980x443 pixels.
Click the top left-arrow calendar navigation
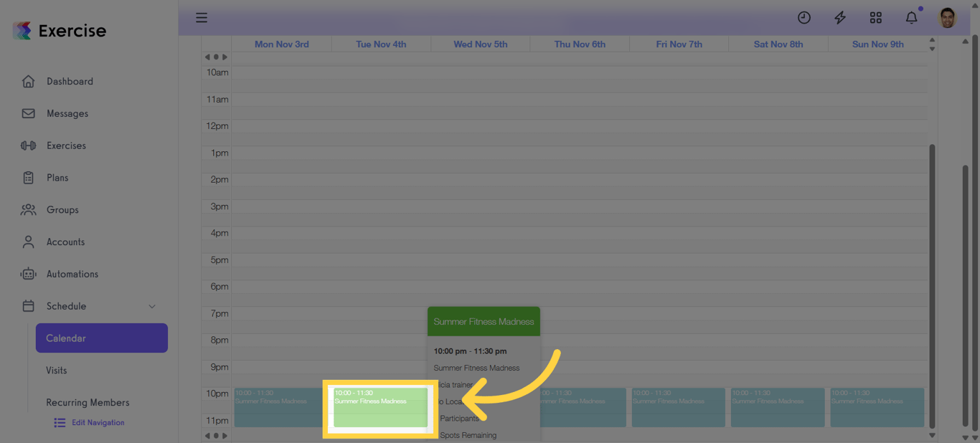coord(207,57)
